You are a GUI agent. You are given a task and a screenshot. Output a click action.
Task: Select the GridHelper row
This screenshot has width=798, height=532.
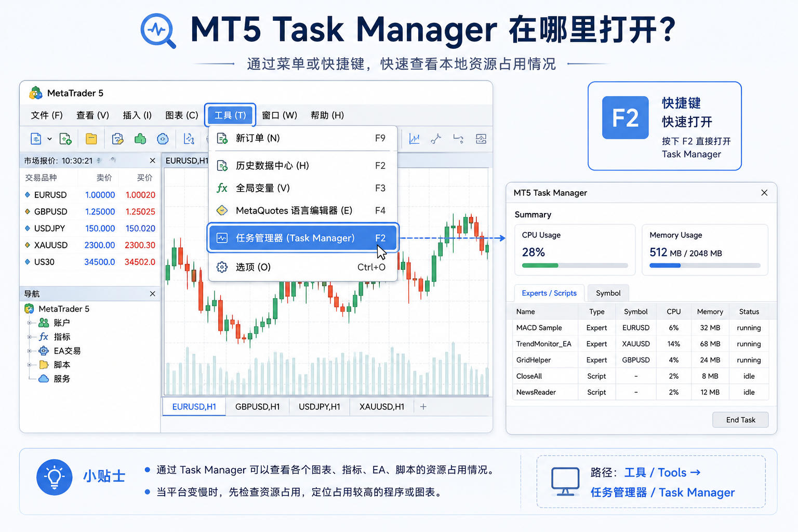coord(641,360)
